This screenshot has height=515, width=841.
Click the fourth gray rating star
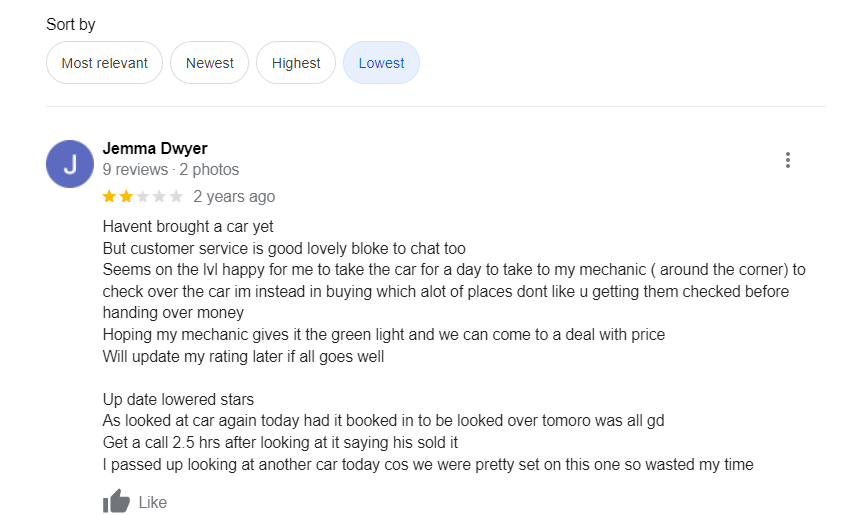pos(160,196)
